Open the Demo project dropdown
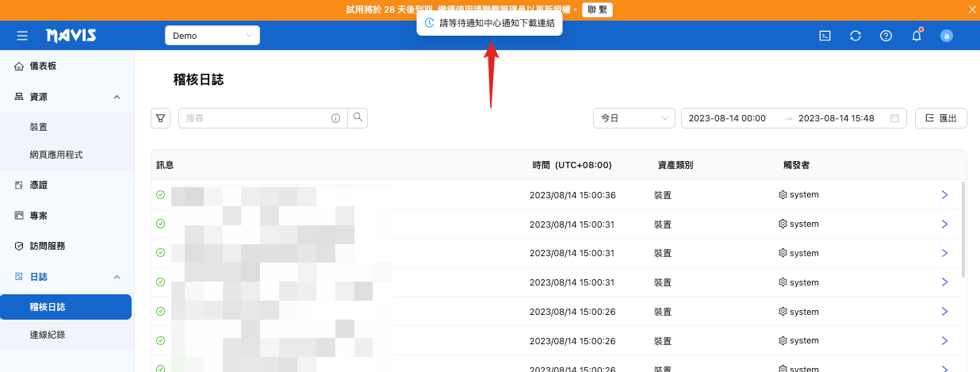The height and width of the screenshot is (372, 980). (212, 36)
